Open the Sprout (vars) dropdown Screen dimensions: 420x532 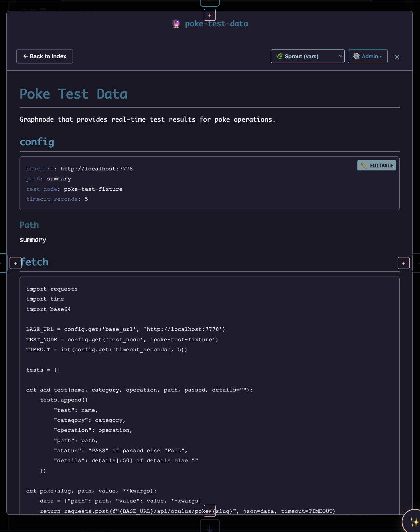pyautogui.click(x=307, y=56)
